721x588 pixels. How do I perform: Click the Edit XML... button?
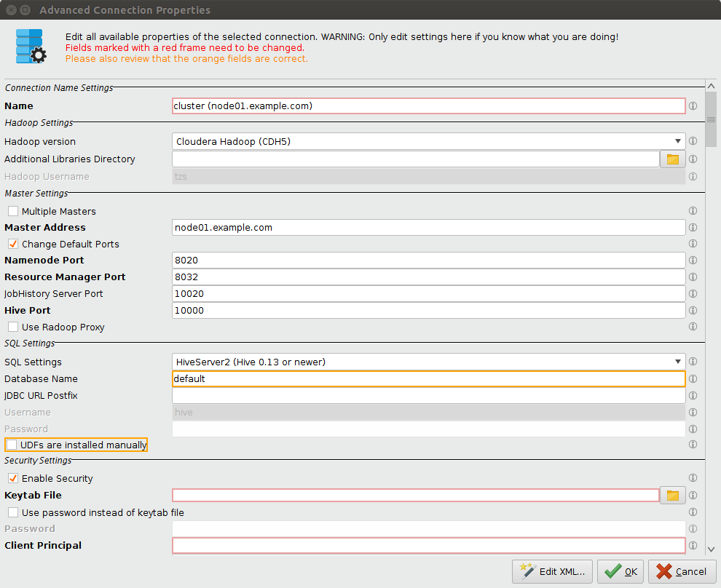[x=553, y=571]
